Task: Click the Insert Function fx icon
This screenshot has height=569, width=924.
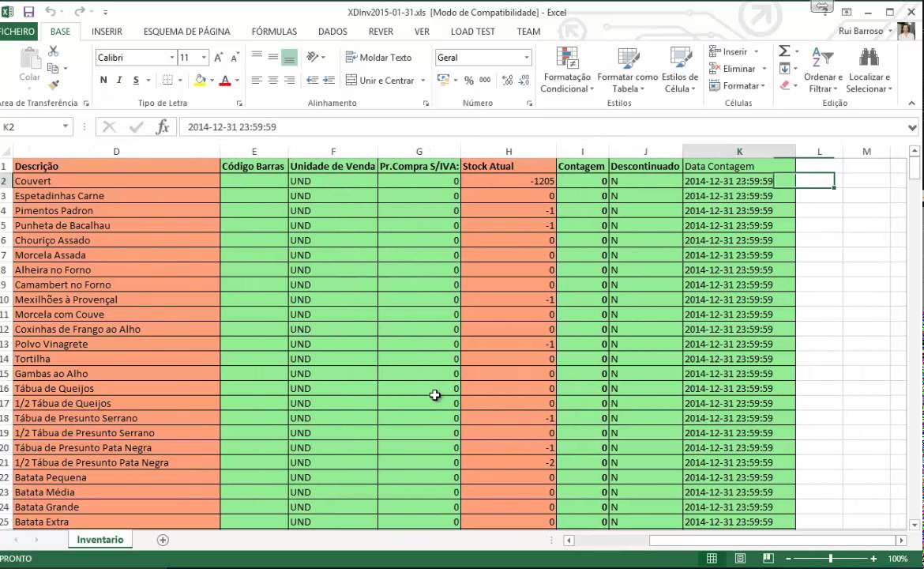Action: 163,126
